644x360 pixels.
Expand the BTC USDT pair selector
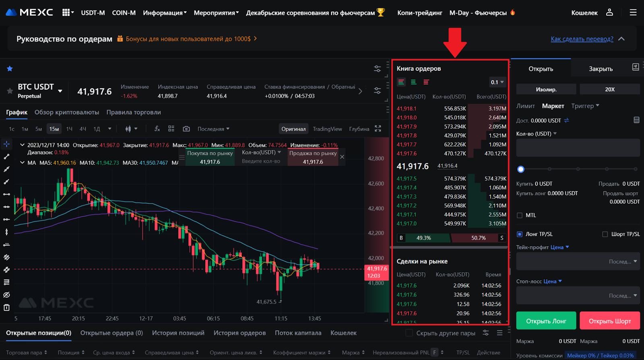tap(60, 91)
